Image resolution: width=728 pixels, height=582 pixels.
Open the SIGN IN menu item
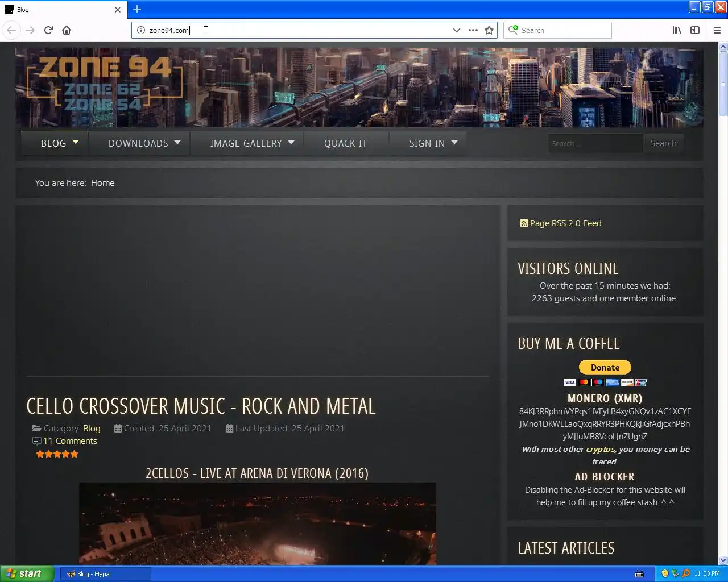(427, 143)
